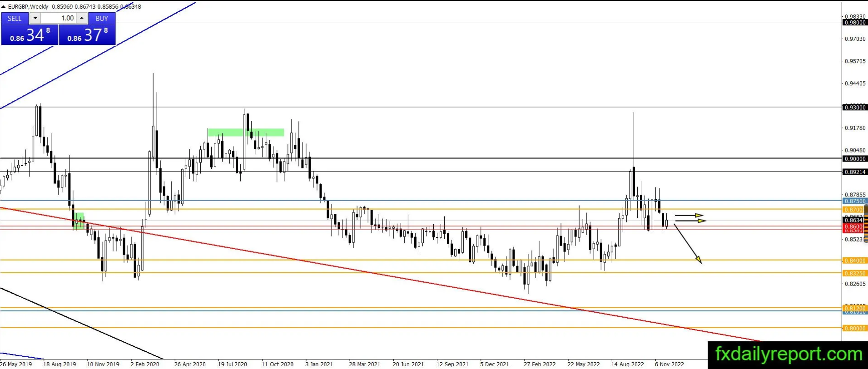The image size is (868, 369).
Task: Click the 0.89214 price level label
Action: 855,172
